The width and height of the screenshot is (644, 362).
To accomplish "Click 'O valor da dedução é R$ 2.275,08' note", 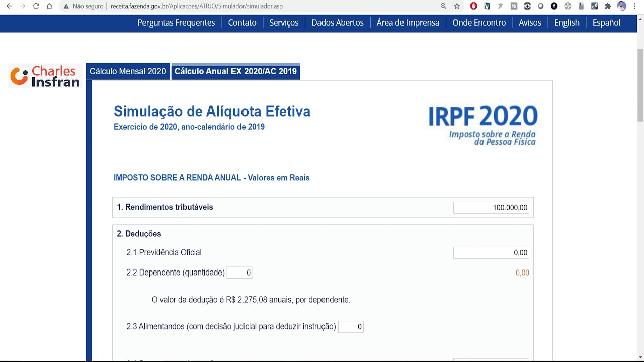I will [x=251, y=300].
